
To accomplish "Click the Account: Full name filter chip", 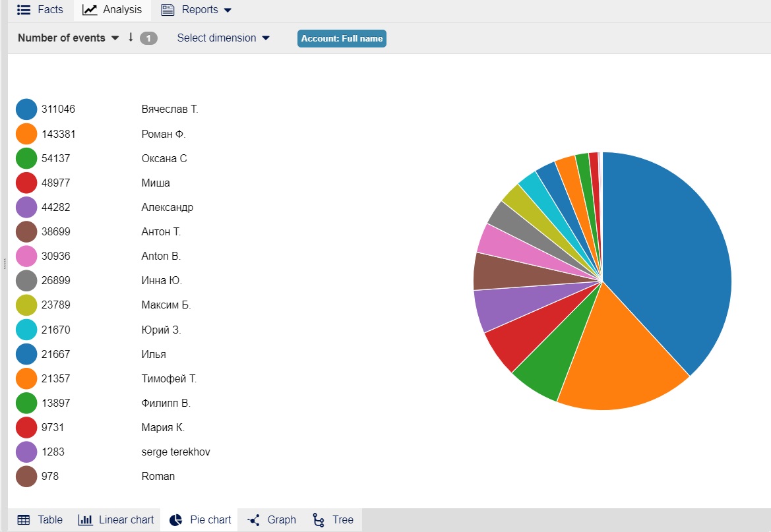I will tap(342, 38).
